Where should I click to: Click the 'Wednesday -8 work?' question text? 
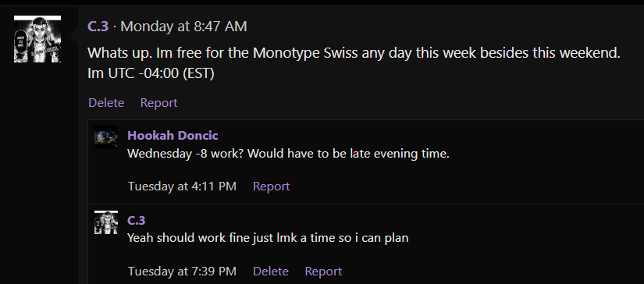pyautogui.click(x=186, y=154)
